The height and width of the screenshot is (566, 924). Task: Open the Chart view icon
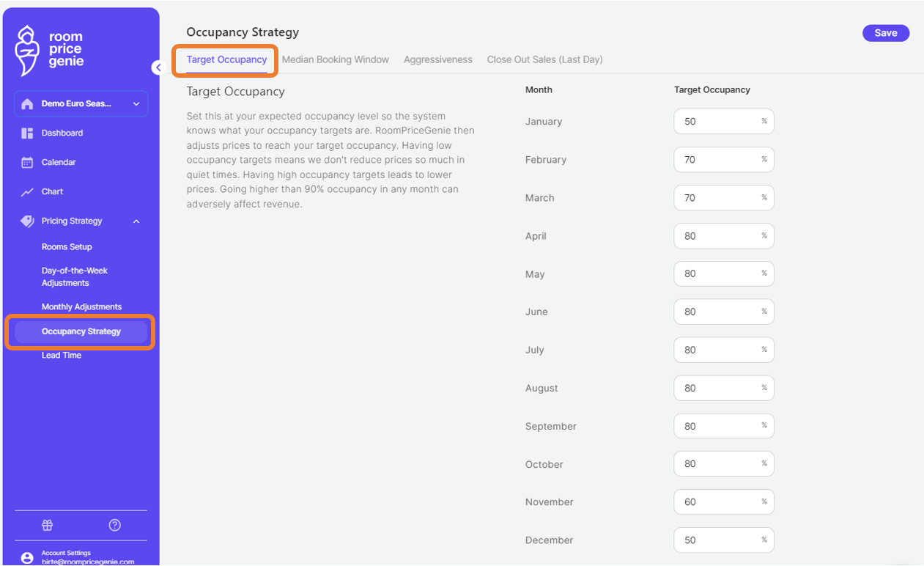click(x=27, y=191)
